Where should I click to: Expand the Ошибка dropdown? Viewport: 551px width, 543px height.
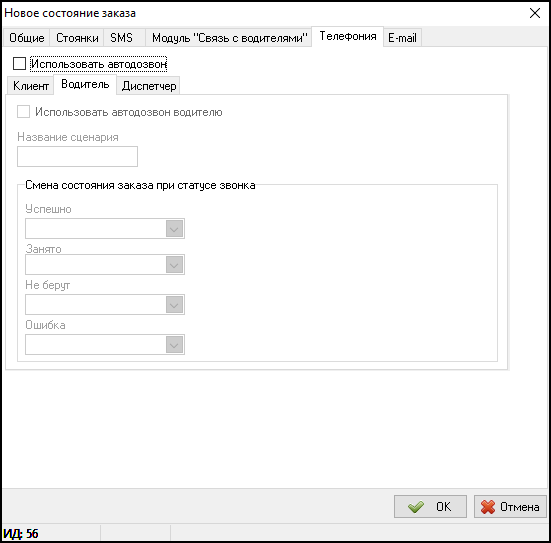click(174, 345)
